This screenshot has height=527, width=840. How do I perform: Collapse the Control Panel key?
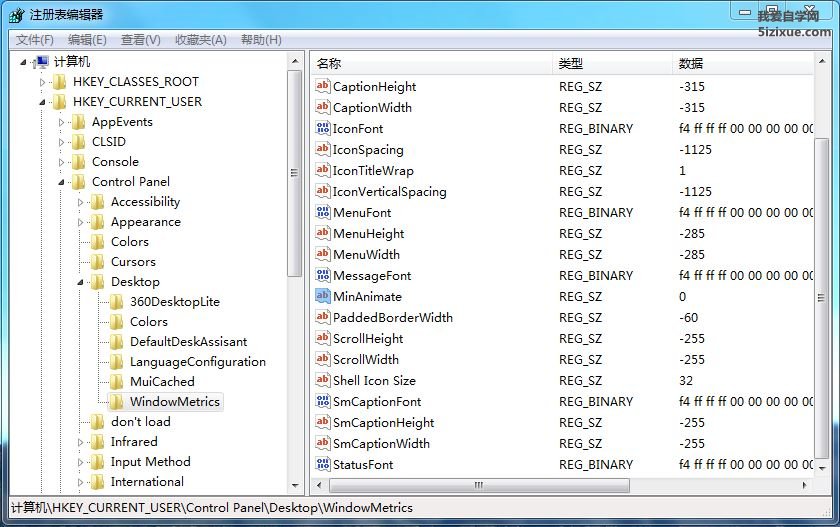61,182
